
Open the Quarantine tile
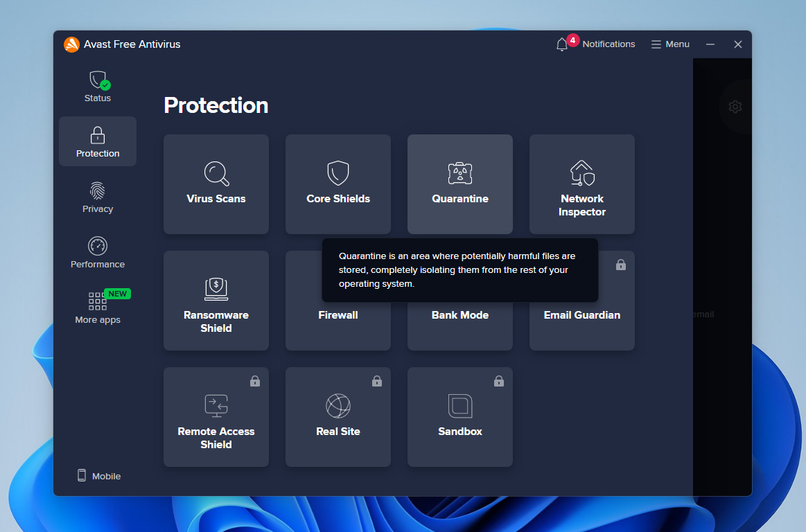(460, 184)
